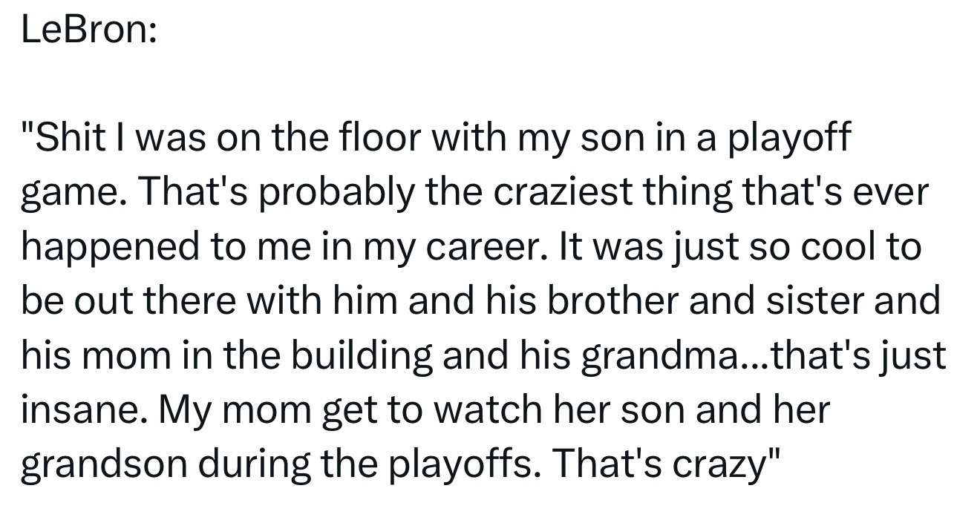Click the final word "crazy" ending the quote

click(722, 463)
